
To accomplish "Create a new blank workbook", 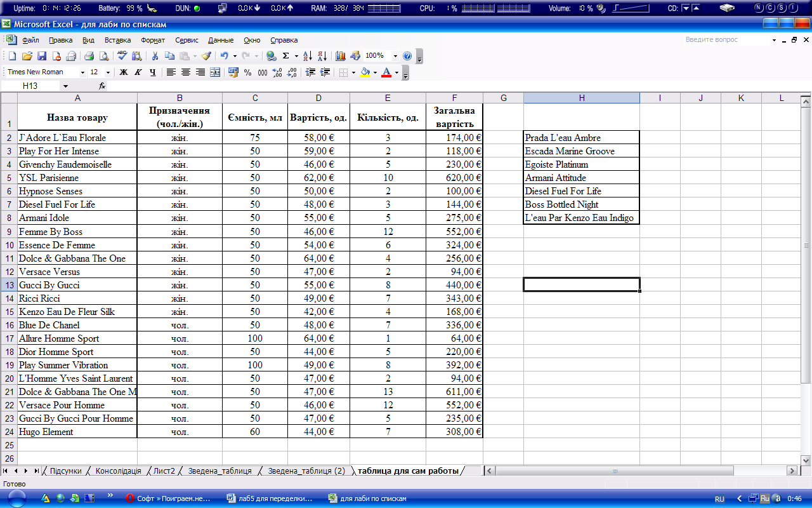I will pyautogui.click(x=12, y=56).
